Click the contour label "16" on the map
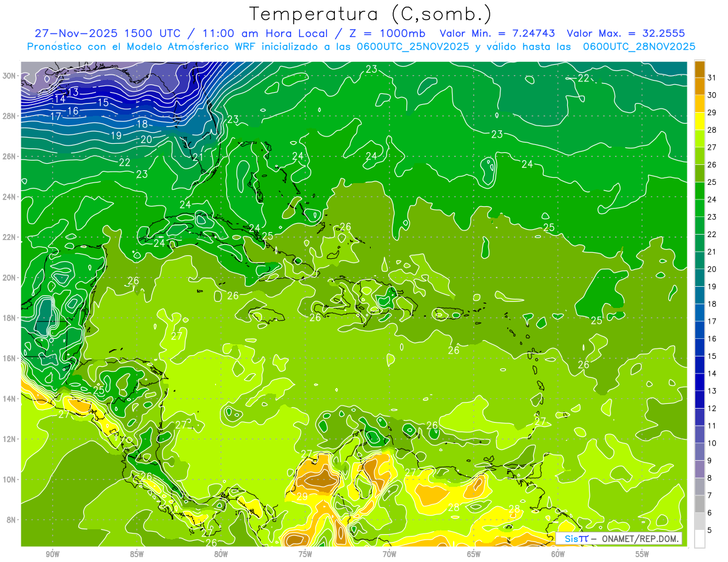 click(x=73, y=111)
